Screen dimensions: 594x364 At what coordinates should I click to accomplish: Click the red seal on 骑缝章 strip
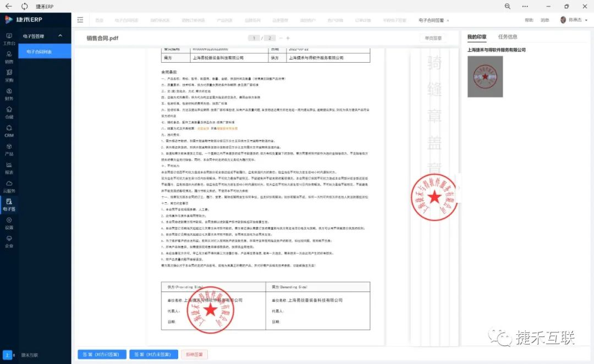(x=434, y=197)
